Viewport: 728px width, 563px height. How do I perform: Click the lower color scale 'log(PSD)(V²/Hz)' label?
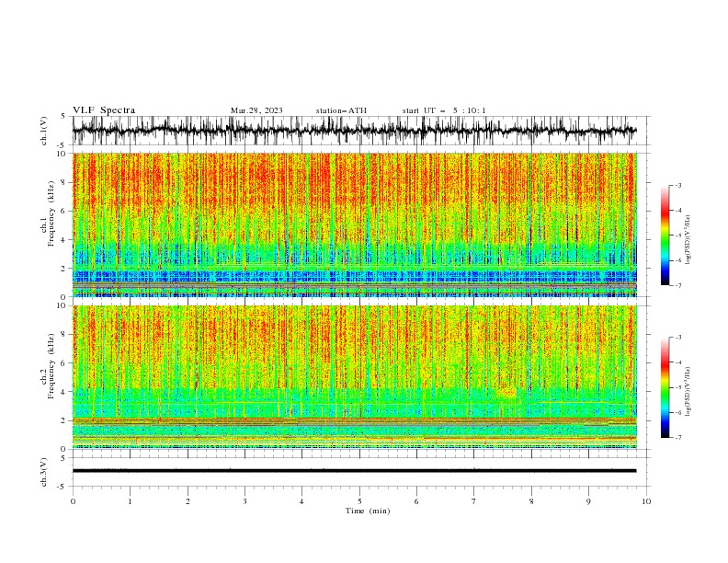click(x=688, y=391)
